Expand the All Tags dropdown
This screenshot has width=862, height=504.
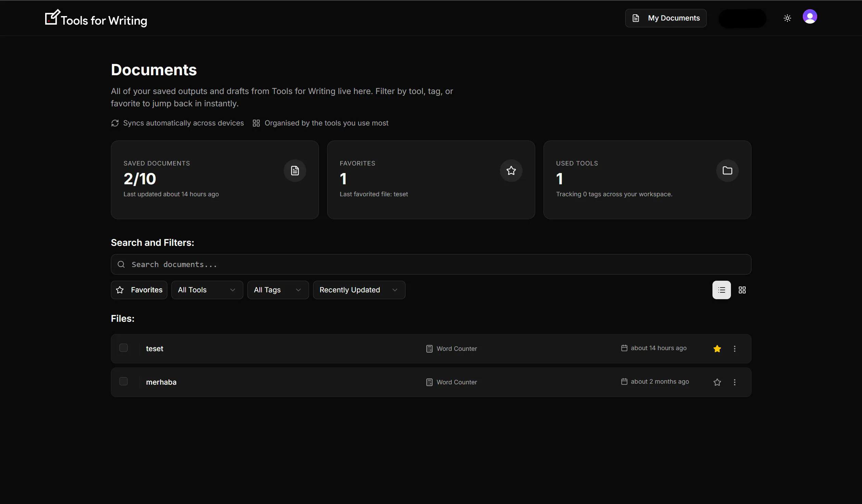(278, 290)
